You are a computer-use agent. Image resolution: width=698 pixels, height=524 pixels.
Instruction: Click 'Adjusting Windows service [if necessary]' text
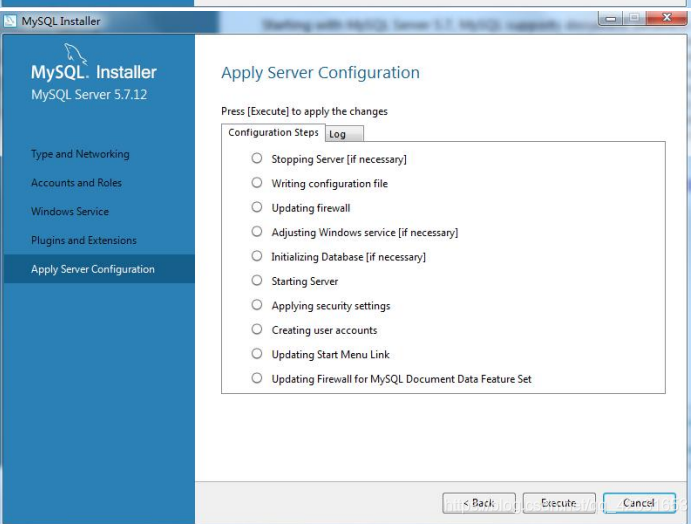click(x=365, y=232)
